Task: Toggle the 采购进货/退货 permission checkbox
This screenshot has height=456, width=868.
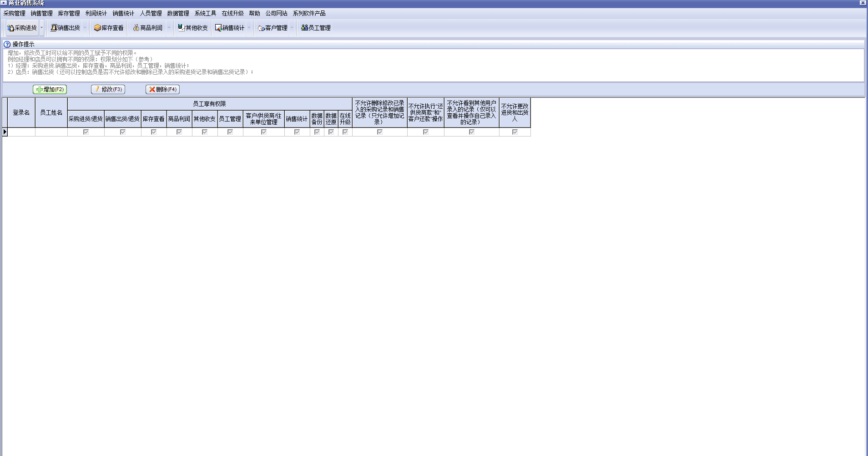Action: click(x=86, y=132)
